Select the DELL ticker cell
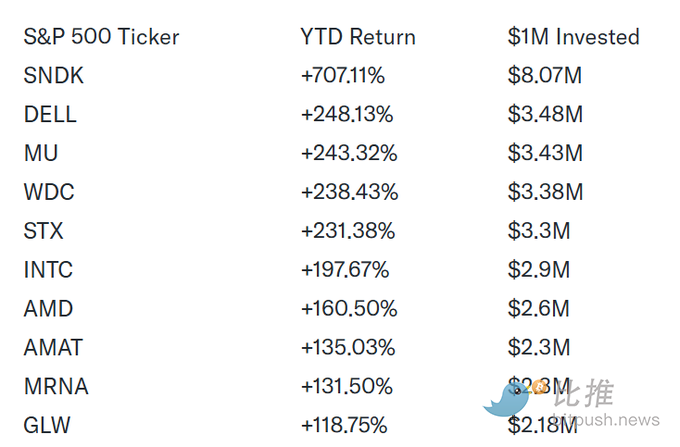Image resolution: width=680 pixels, height=447 pixels. click(50, 114)
